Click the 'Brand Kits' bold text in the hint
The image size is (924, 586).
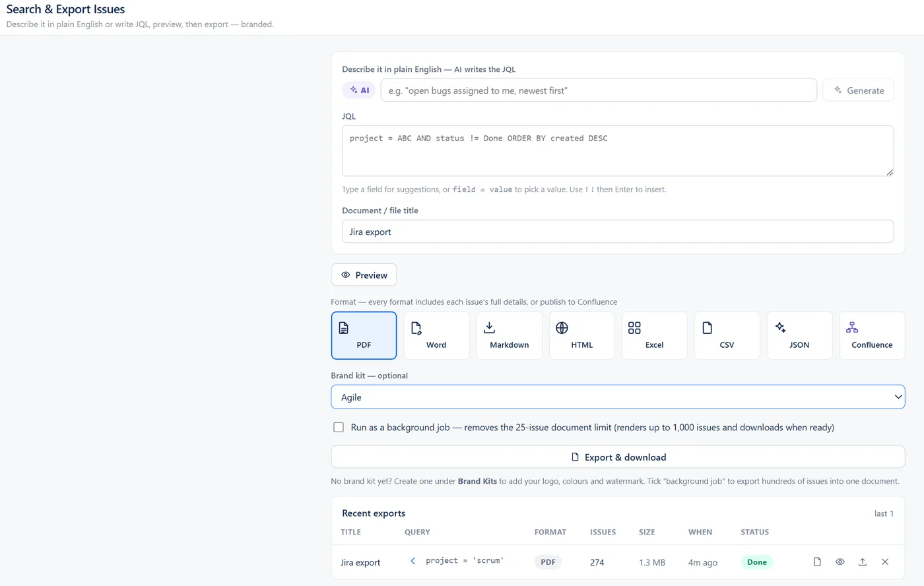[477, 481]
